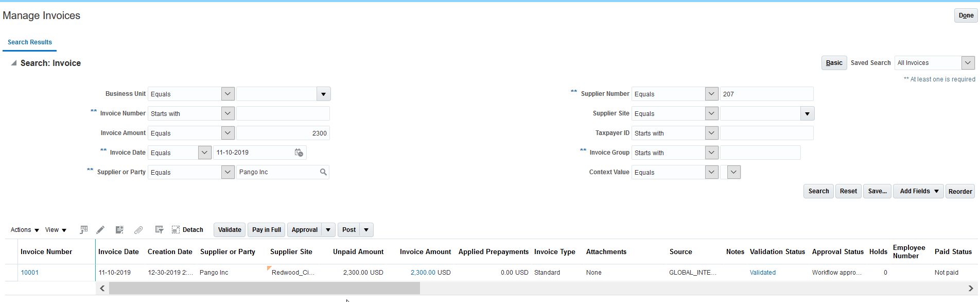
Task: Open the Invoice Date calendar picker
Action: click(299, 153)
